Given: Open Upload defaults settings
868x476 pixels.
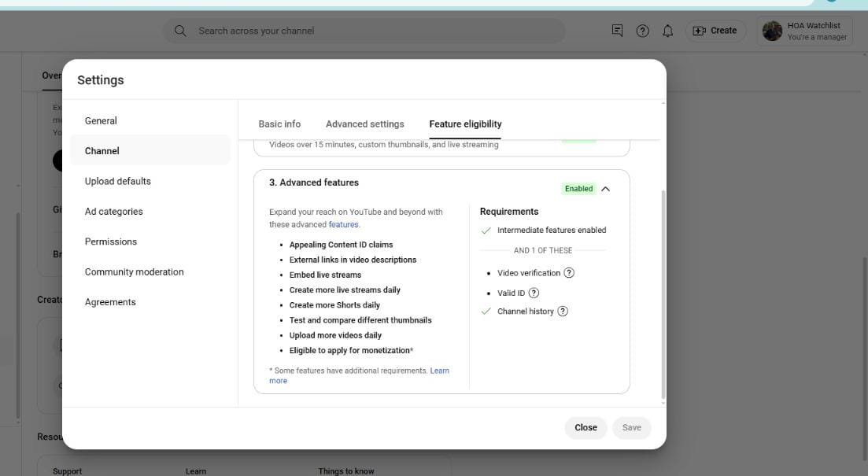Looking at the screenshot, I should (x=118, y=182).
